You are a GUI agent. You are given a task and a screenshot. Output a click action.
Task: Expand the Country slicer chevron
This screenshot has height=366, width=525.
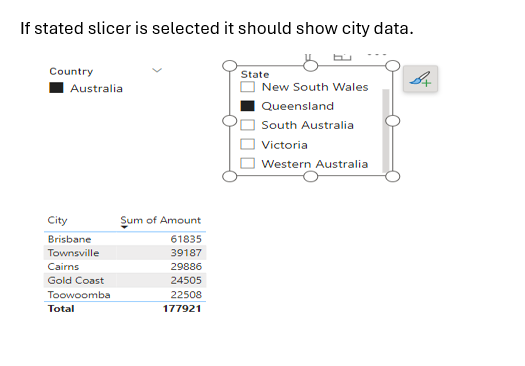[157, 71]
